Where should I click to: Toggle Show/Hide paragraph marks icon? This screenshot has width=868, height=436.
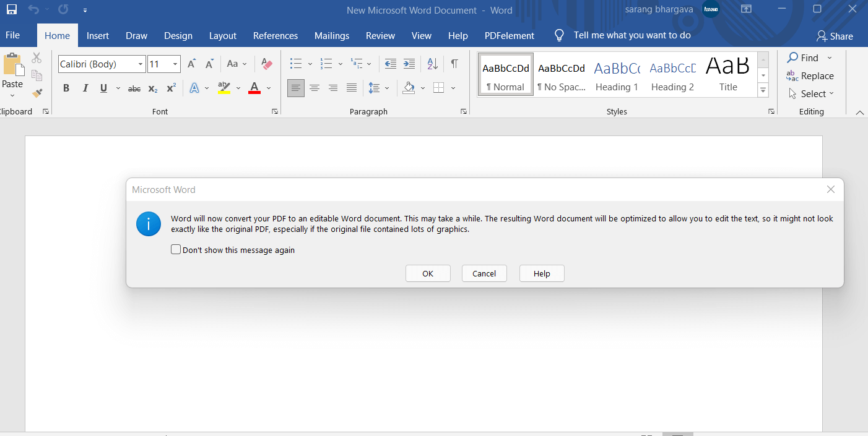pos(454,64)
